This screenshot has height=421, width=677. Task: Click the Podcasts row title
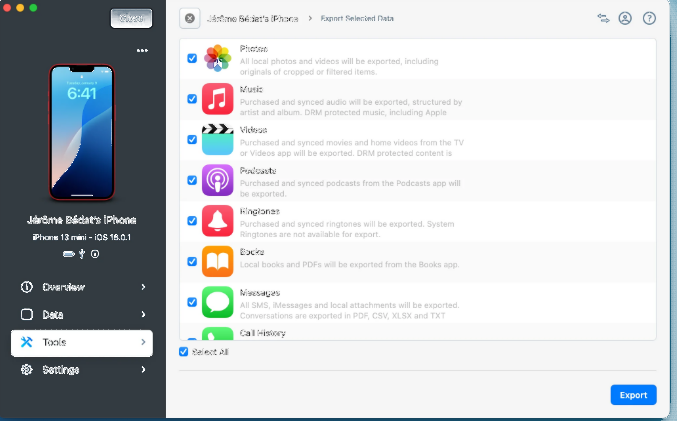pos(258,170)
